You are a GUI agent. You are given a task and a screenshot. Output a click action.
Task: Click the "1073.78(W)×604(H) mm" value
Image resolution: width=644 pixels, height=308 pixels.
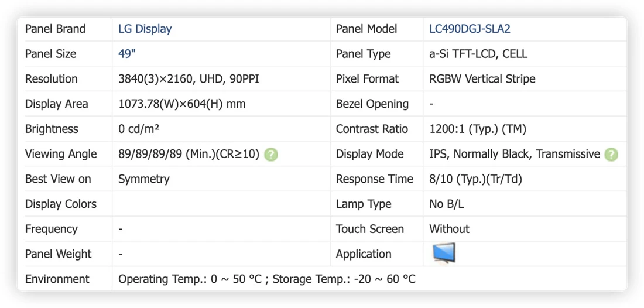(x=182, y=104)
